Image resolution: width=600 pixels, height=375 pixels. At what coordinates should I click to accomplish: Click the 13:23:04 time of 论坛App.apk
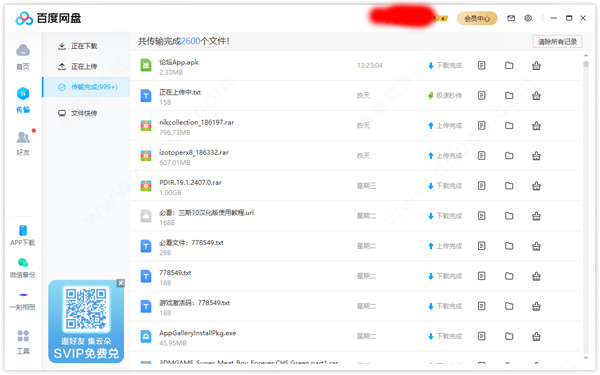click(370, 65)
